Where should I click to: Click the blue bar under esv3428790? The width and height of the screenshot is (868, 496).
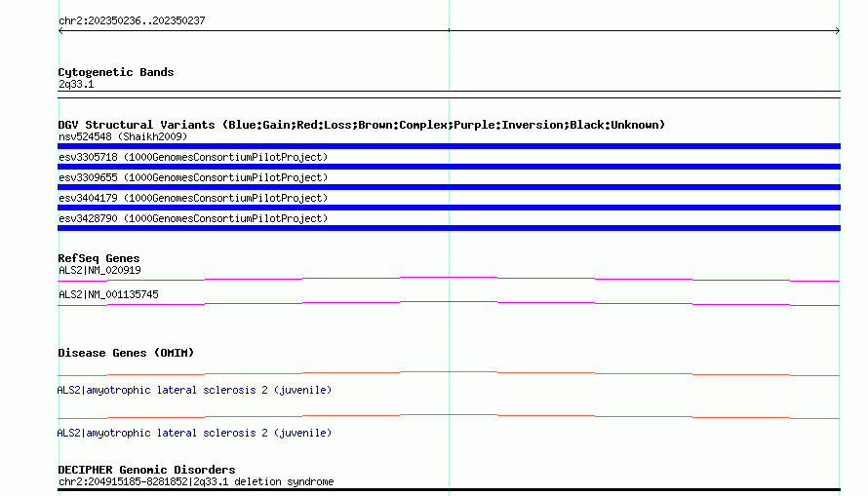449,228
